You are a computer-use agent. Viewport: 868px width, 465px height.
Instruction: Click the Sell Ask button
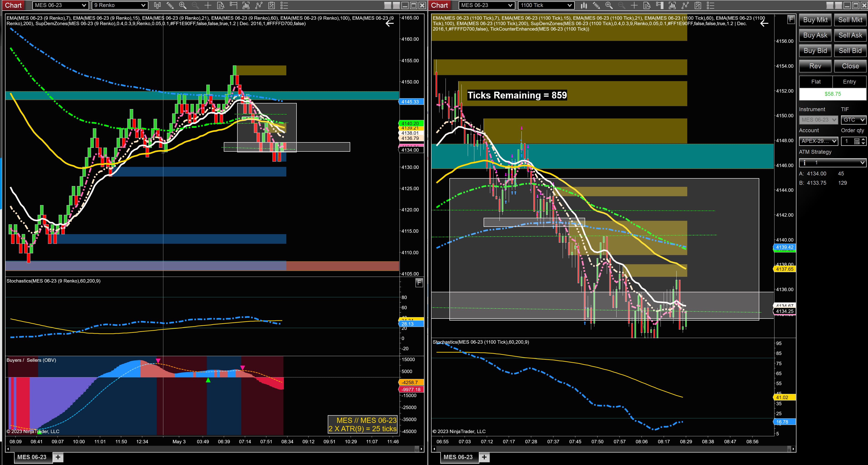[850, 35]
